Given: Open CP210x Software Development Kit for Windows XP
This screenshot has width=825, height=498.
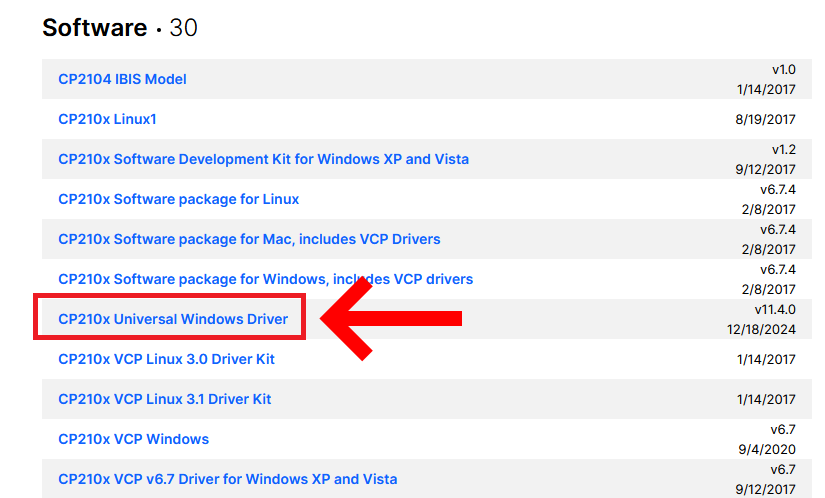Looking at the screenshot, I should pyautogui.click(x=263, y=159).
